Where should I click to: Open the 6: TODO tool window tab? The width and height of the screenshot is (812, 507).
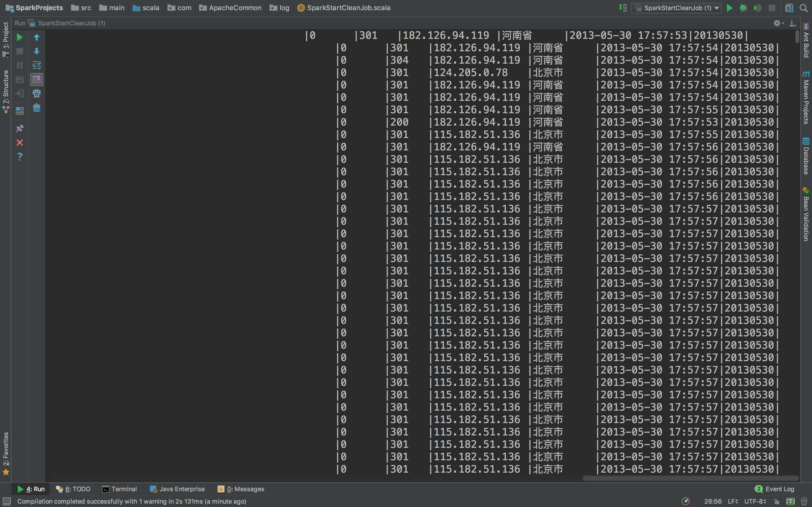pos(73,489)
